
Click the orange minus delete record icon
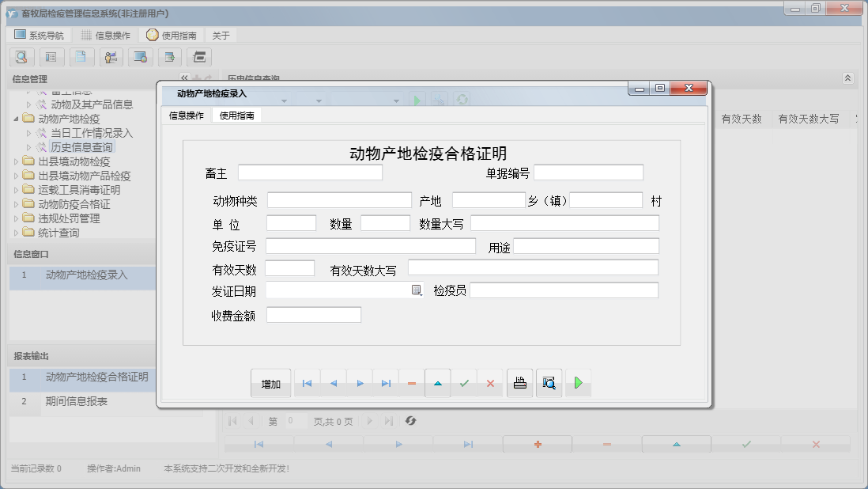point(412,384)
